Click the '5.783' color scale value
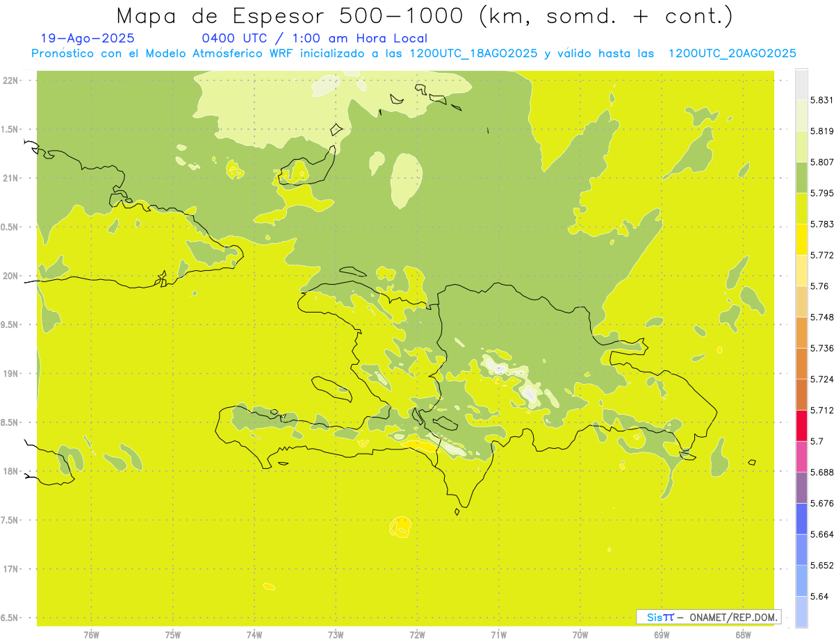834x644 pixels. (x=821, y=224)
